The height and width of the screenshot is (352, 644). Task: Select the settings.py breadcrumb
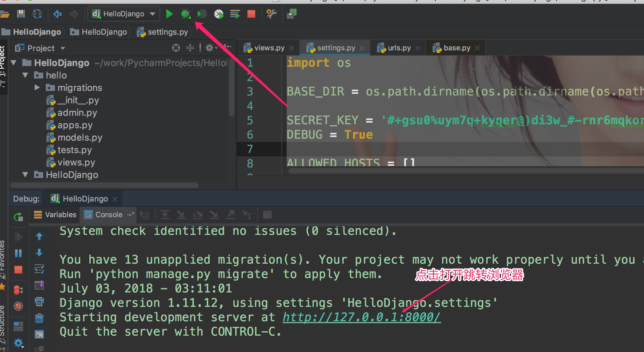[x=163, y=32]
